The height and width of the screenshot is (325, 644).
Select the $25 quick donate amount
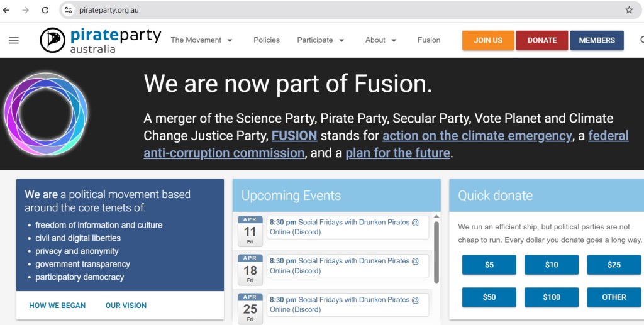614,265
